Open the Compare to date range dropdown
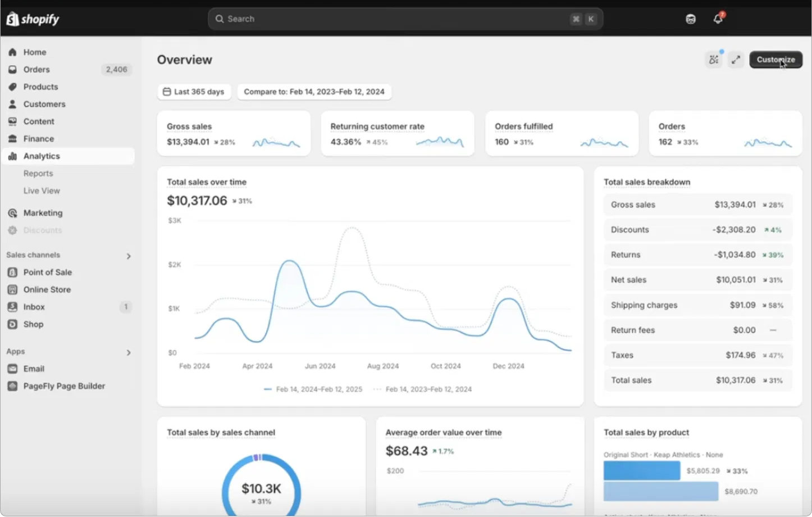 314,92
